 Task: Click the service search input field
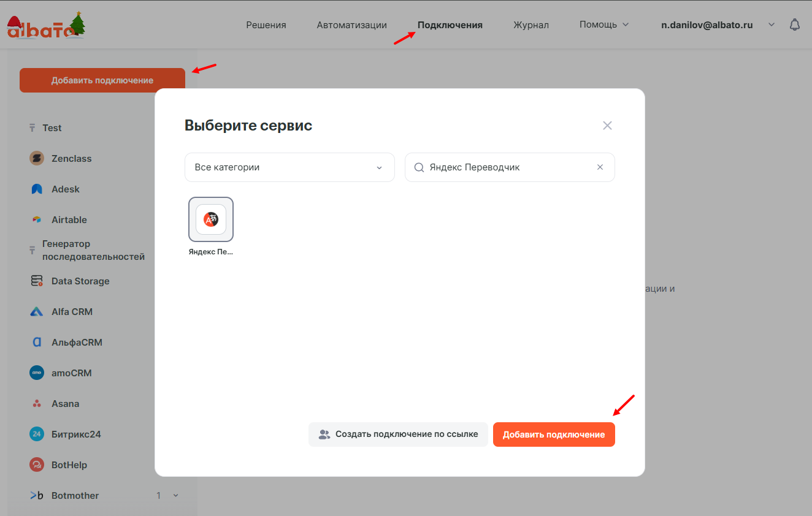point(509,167)
